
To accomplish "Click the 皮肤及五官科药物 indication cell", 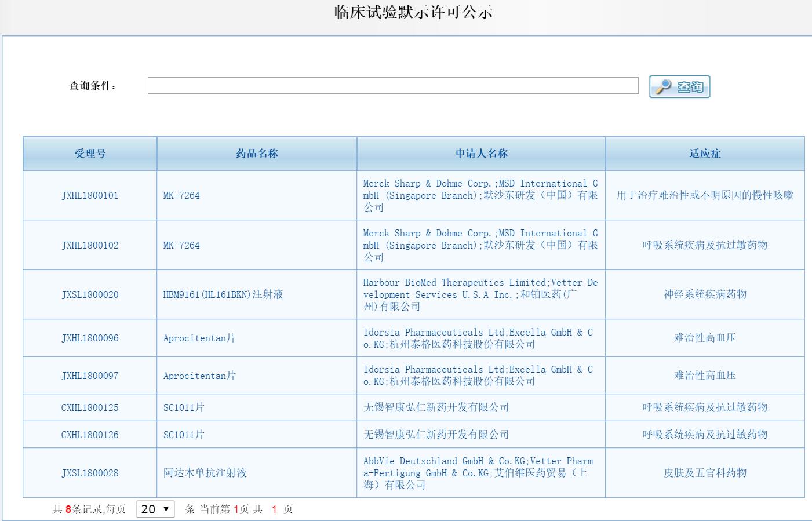I will pos(705,473).
